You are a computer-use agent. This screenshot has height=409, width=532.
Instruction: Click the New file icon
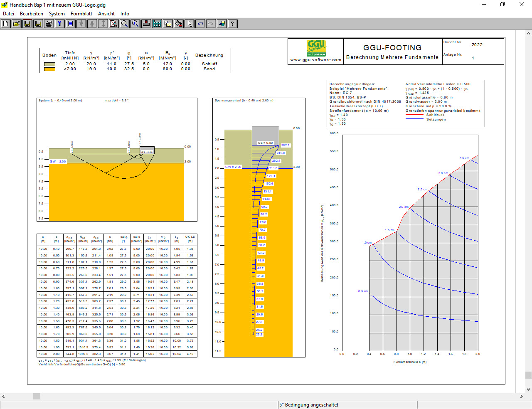[6, 24]
